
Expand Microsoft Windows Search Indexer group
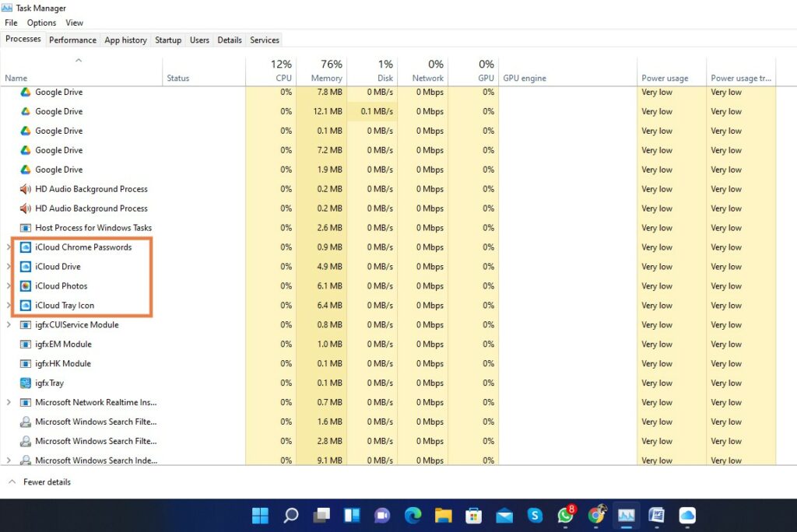pos(9,460)
